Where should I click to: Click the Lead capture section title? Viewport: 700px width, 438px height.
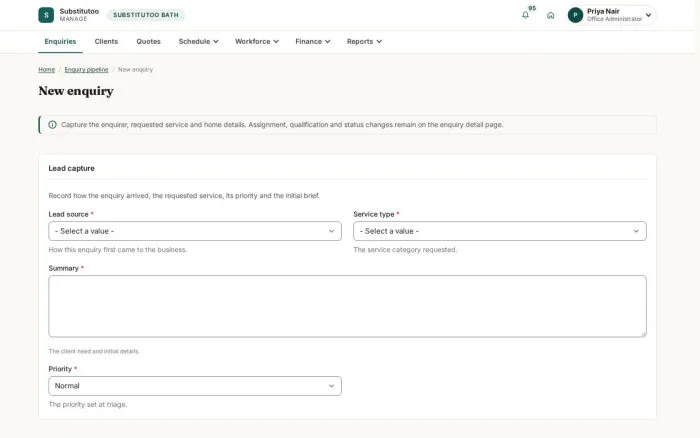[x=71, y=168]
